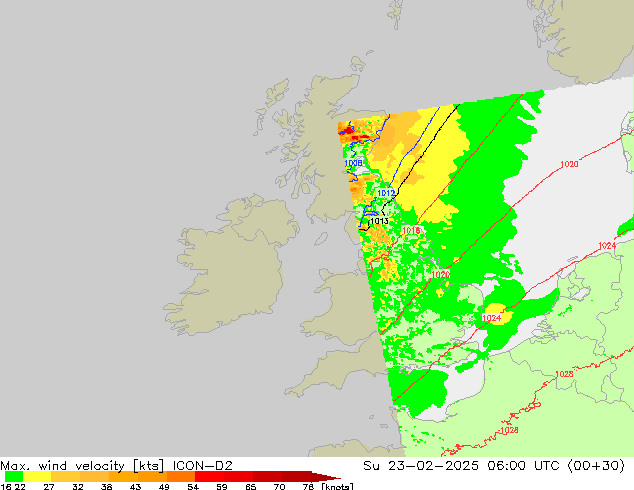Click the '1024' isobar label on the yellow patch
634x490 pixels.
pos(492,318)
